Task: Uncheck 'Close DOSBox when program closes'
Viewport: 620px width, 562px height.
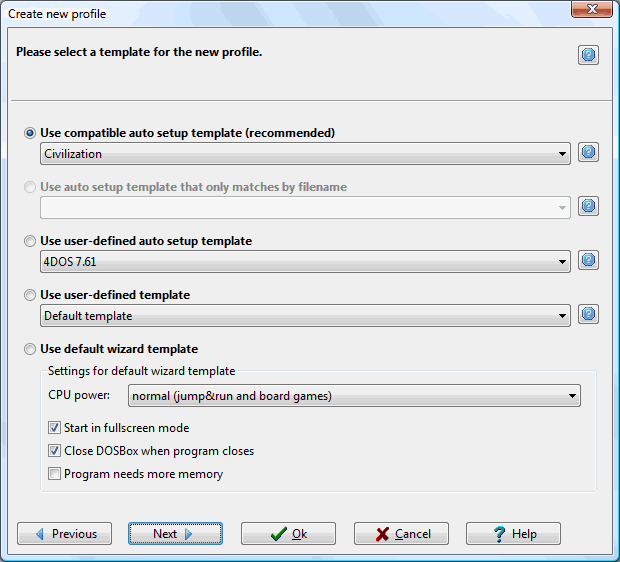Action: click(54, 451)
